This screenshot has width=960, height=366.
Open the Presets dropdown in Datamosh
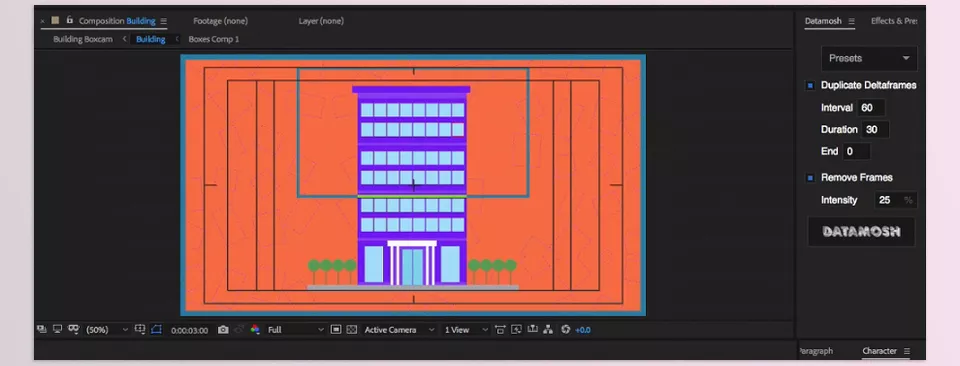pos(869,58)
